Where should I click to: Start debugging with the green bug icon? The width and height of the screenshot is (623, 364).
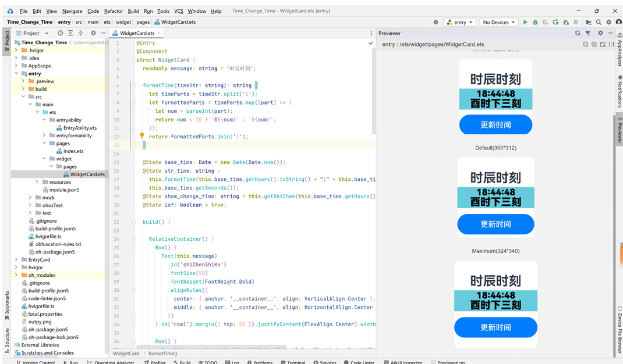tap(535, 22)
